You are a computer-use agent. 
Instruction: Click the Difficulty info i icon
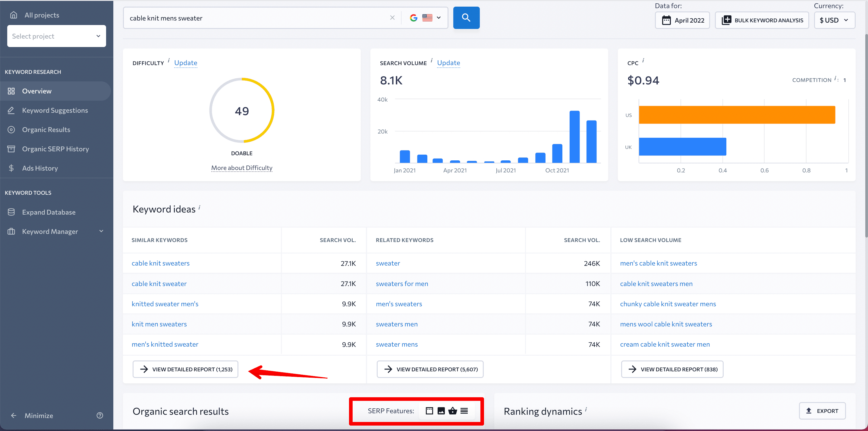click(169, 60)
